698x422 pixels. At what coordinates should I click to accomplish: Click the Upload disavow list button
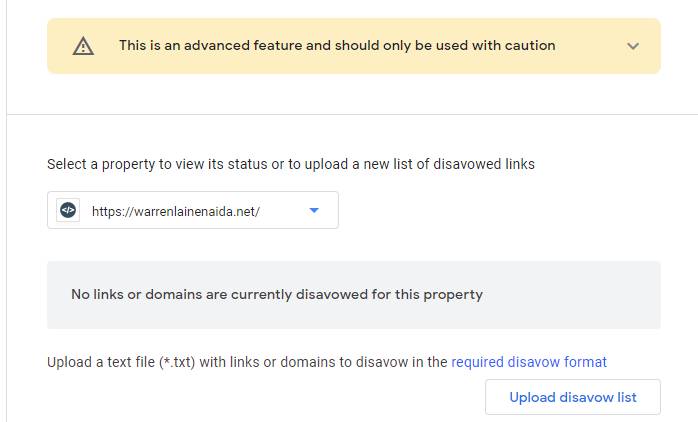tap(573, 397)
